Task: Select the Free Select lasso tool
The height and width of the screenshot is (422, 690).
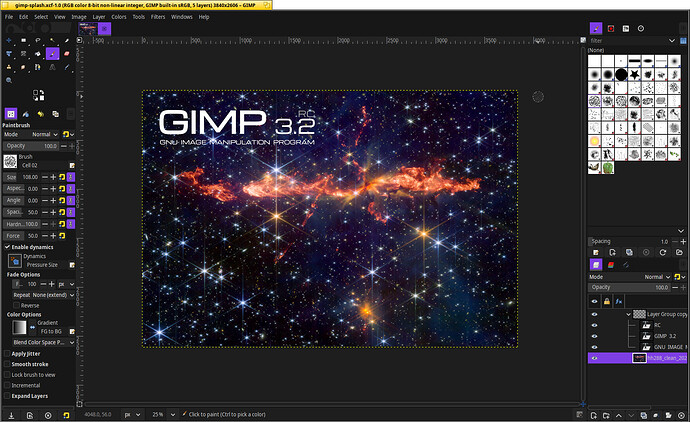Action: pyautogui.click(x=38, y=40)
